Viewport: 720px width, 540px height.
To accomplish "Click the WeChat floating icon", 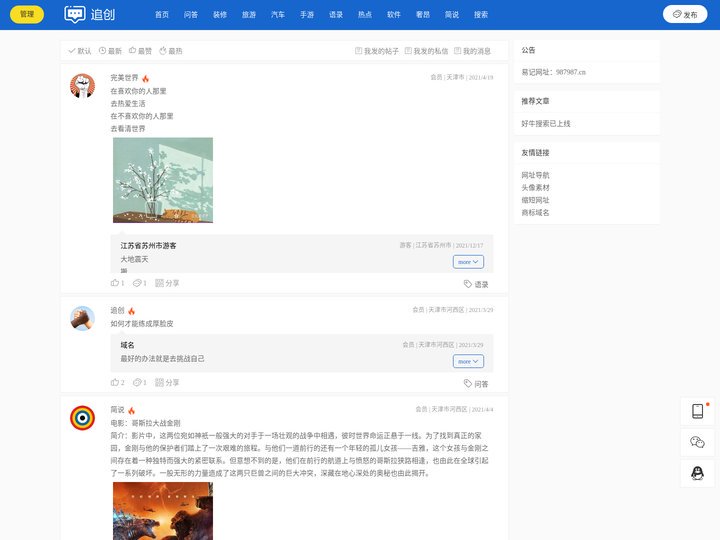I will [698, 442].
